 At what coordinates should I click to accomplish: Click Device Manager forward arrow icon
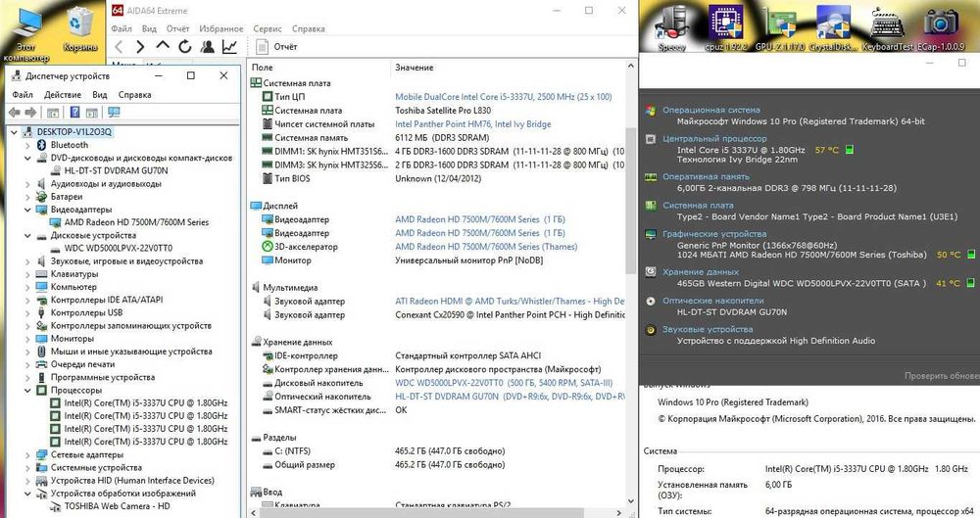click(30, 113)
